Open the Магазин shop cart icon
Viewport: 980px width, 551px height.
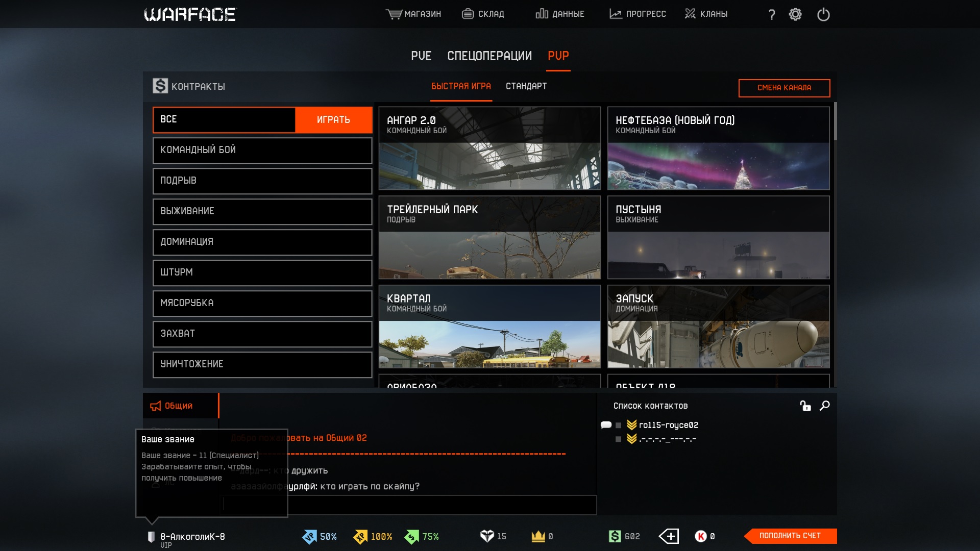(394, 14)
